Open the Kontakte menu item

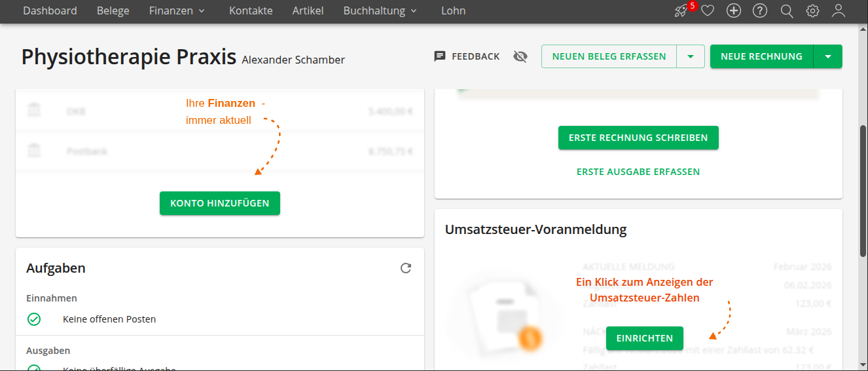(251, 10)
